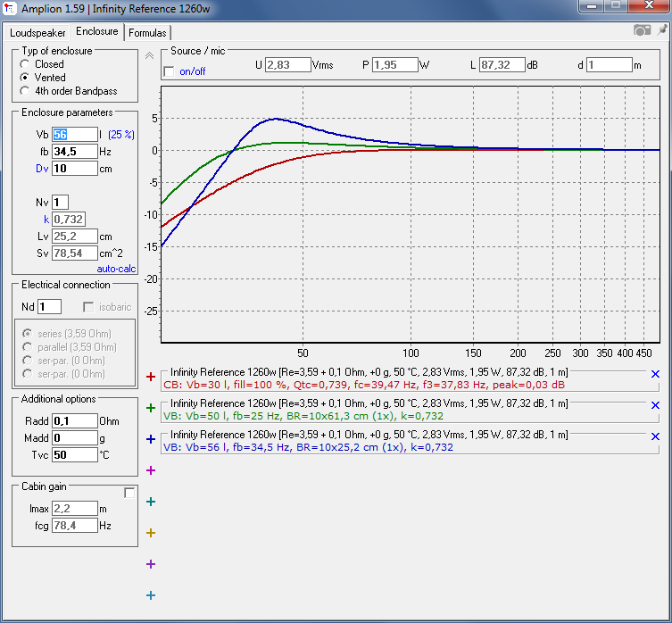This screenshot has width=672, height=623.
Task: Click the teal plus curve icon
Action: click(x=151, y=502)
